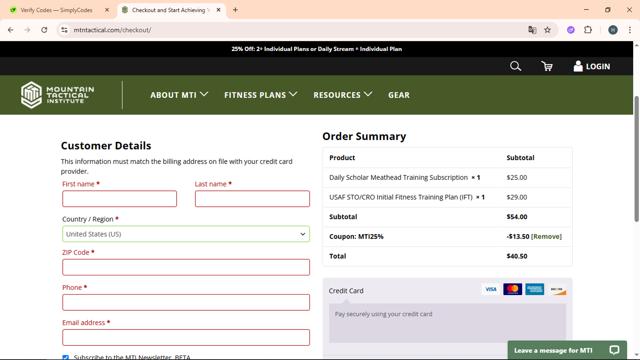Open the Country / Region dropdown

pos(186,234)
